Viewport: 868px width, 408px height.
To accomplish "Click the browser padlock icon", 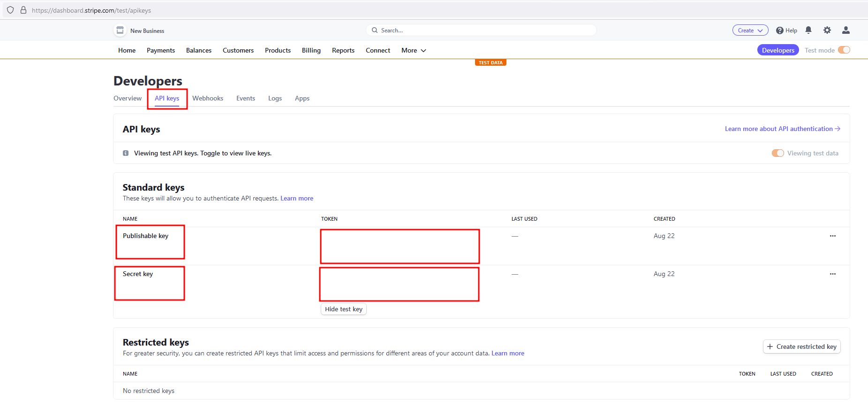I will click(x=23, y=10).
